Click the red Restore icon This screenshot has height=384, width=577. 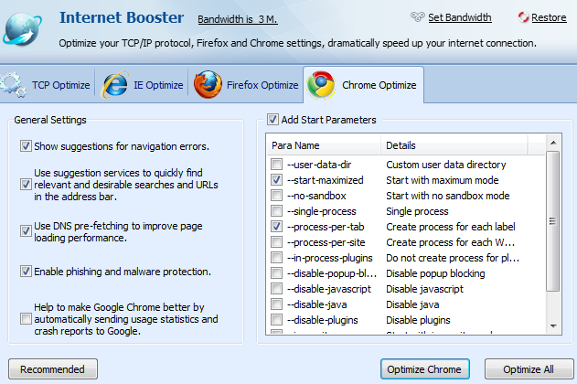pos(523,17)
